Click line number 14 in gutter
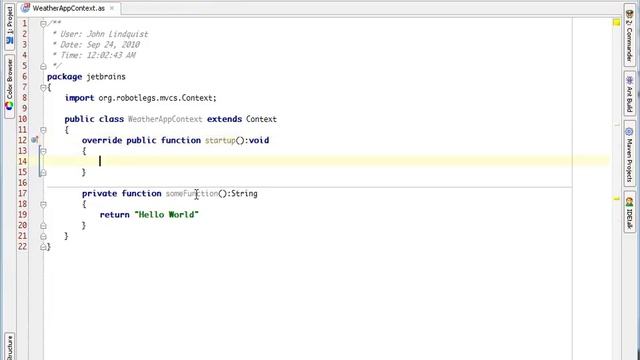This screenshot has height=360, width=640. [22, 162]
